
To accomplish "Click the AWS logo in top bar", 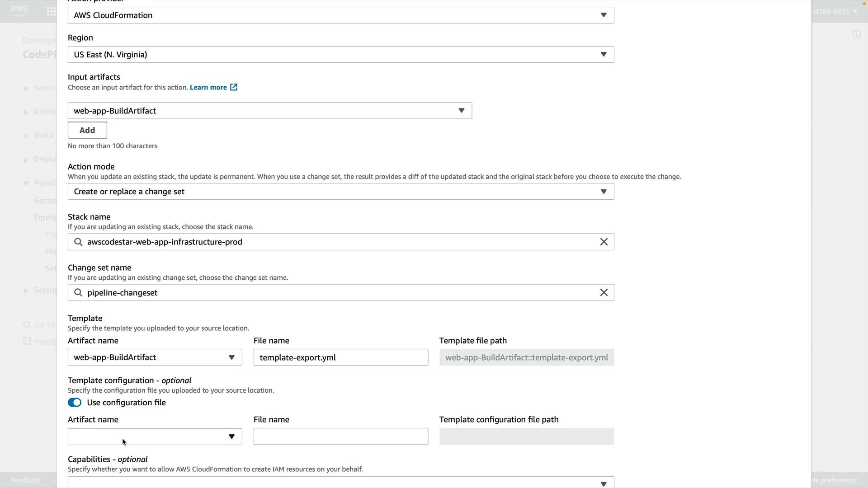I will pos(19,11).
